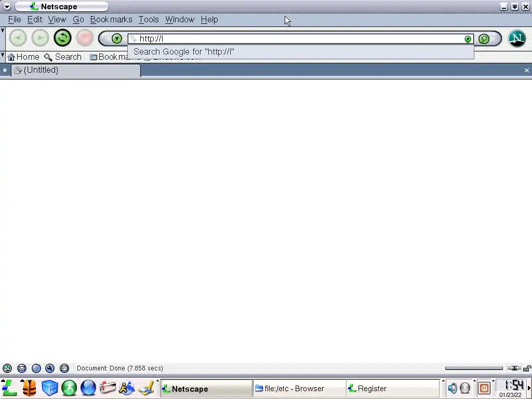Click in the URL address input field

pyautogui.click(x=300, y=38)
